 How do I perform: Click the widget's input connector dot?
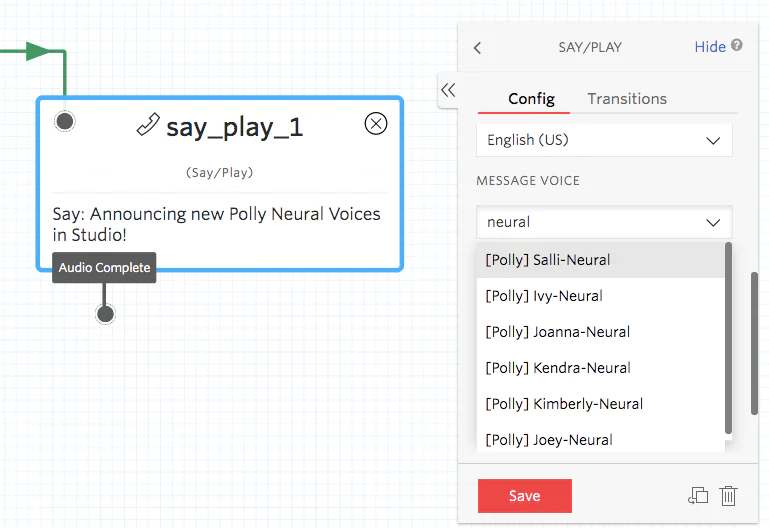pyautogui.click(x=65, y=121)
